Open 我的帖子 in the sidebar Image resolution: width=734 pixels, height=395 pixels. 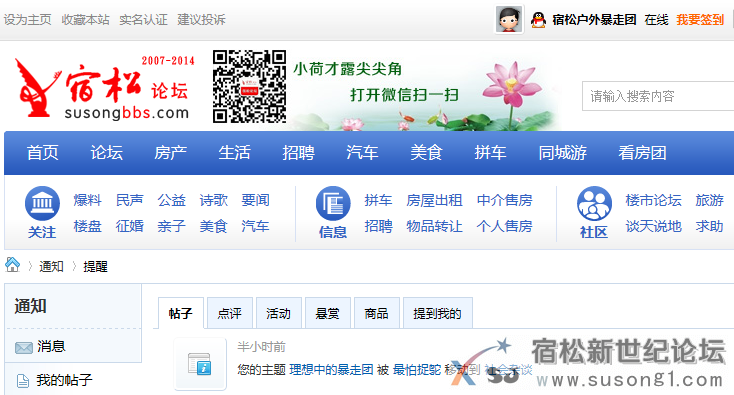(x=65, y=380)
